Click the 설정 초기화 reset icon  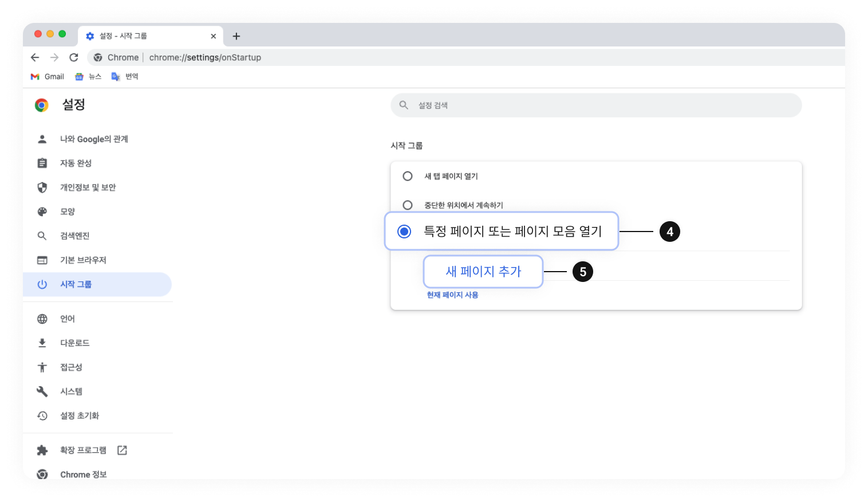tap(42, 415)
